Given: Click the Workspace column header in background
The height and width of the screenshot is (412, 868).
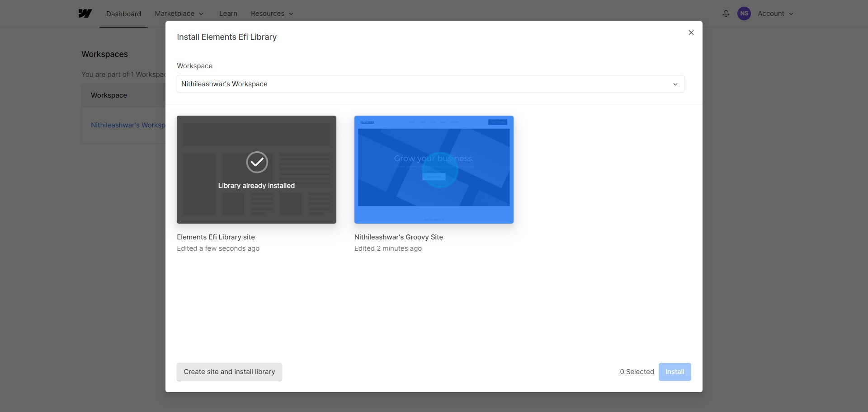Looking at the screenshot, I should (109, 95).
